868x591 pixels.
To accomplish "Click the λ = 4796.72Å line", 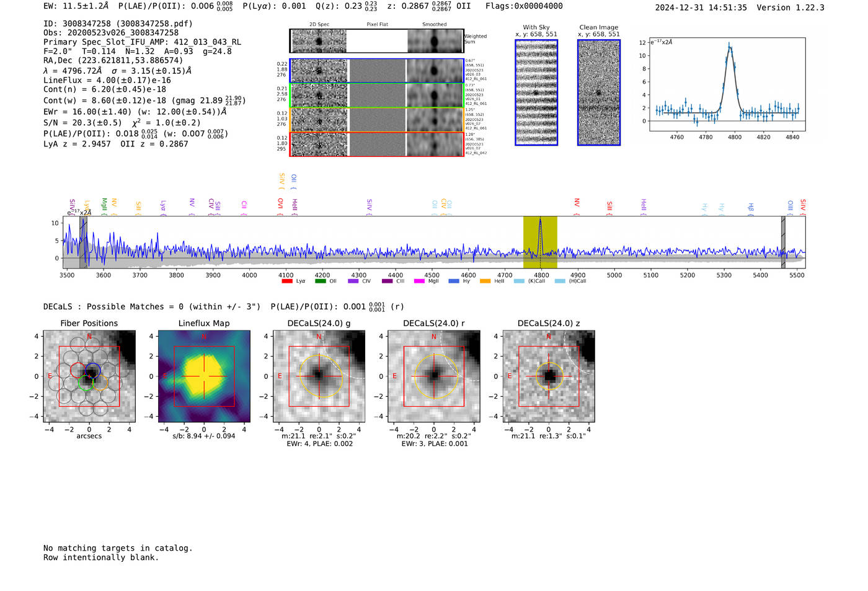I will [x=117, y=71].
